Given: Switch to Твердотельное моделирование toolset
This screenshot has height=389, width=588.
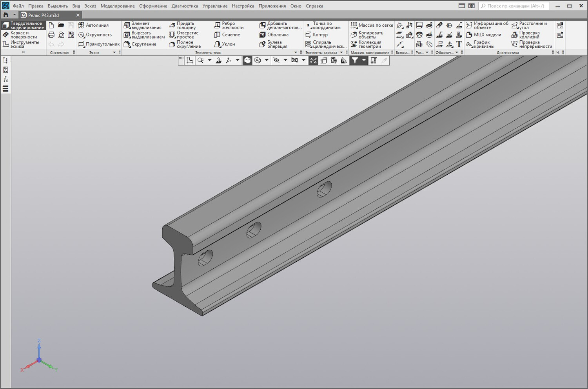Looking at the screenshot, I should tap(23, 25).
